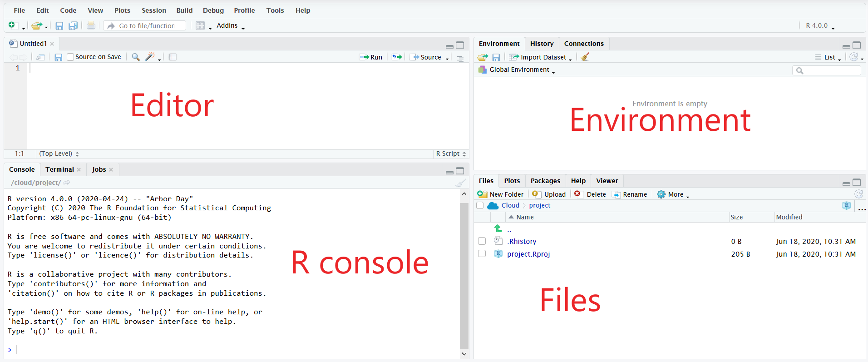
Task: Switch to the Packages tab
Action: 545,181
